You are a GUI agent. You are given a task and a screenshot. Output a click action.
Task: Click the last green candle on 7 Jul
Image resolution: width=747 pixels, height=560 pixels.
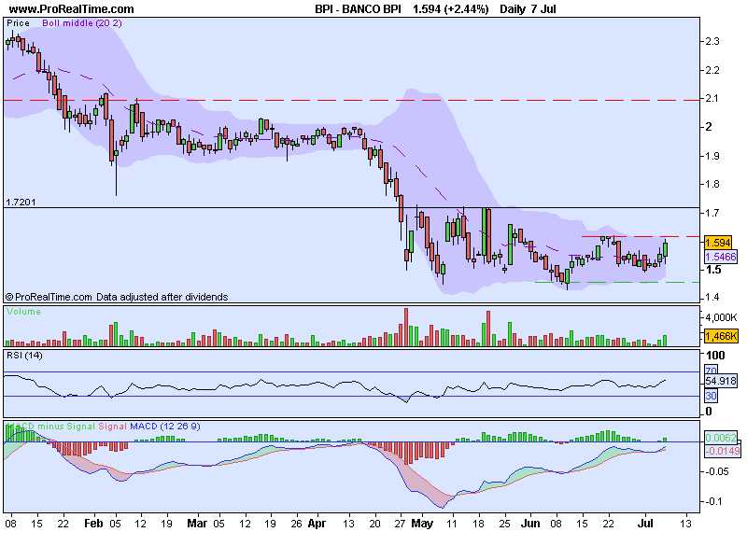click(665, 249)
